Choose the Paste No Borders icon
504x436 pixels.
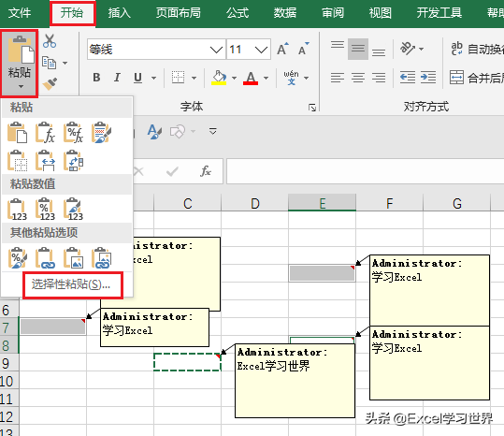tap(17, 160)
